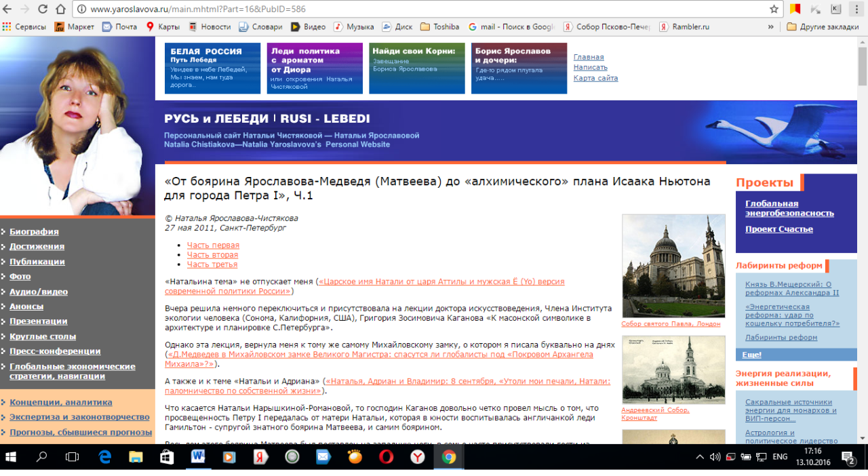
Task: Open the Написать link
Action: pos(591,67)
